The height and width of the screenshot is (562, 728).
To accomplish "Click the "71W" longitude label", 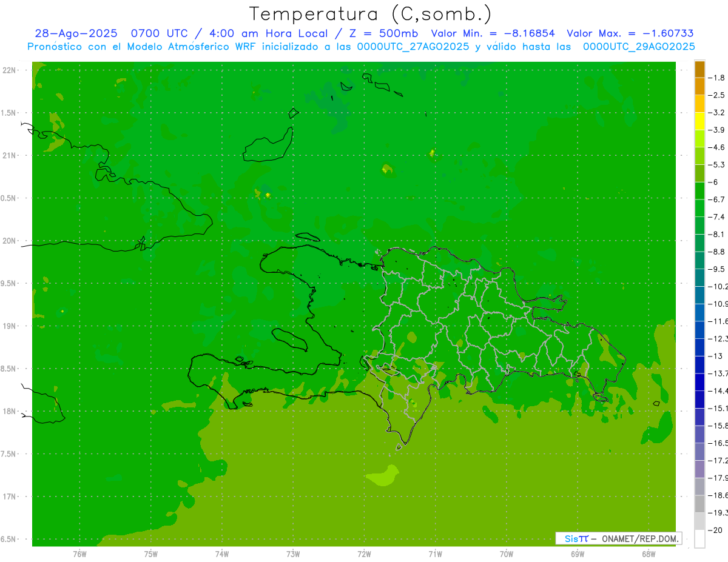I will click(435, 554).
